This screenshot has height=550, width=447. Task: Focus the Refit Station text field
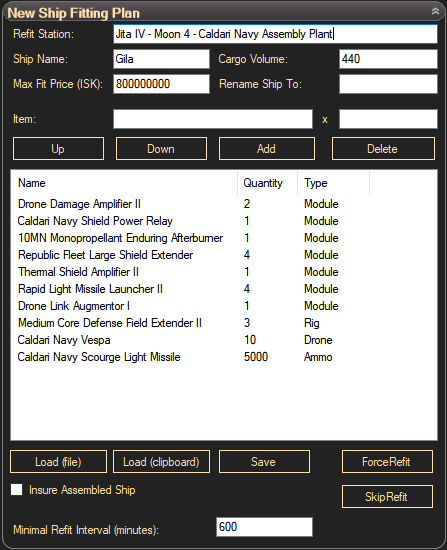point(275,34)
